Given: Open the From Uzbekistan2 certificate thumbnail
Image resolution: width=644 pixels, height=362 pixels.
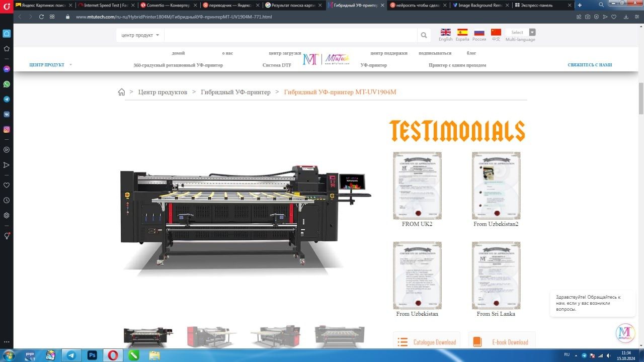Looking at the screenshot, I should point(496,186).
